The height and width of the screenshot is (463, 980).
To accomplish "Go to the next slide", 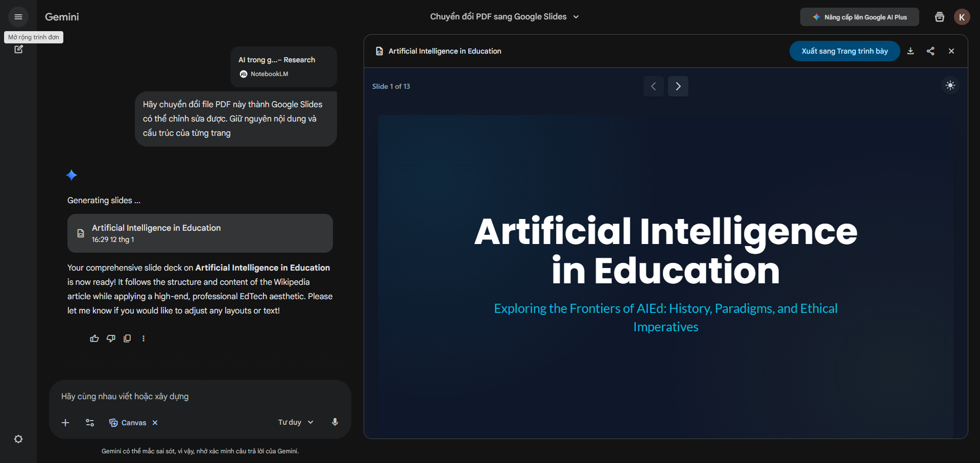I will (x=678, y=86).
